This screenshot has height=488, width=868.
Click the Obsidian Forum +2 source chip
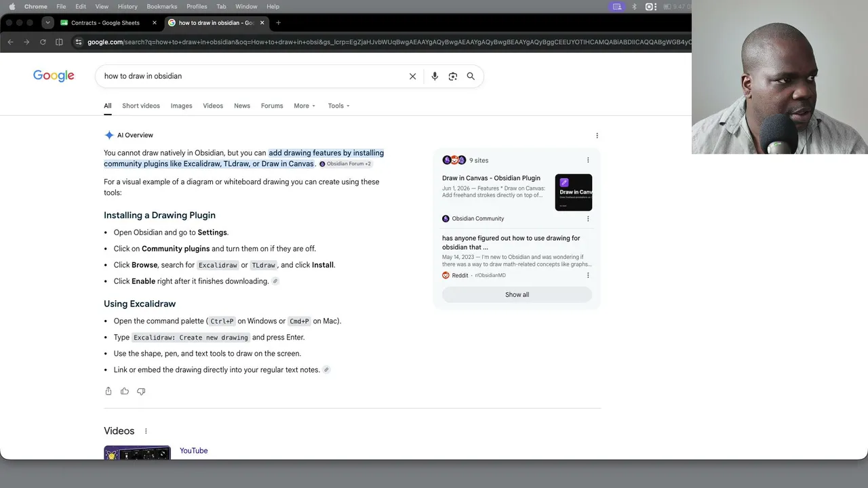[x=345, y=164]
